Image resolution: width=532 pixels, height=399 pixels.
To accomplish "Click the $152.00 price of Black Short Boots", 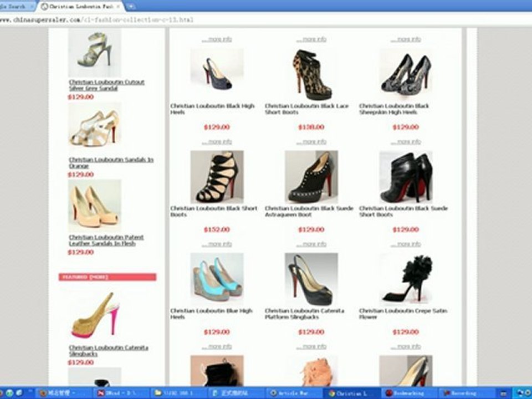I will (x=217, y=229).
